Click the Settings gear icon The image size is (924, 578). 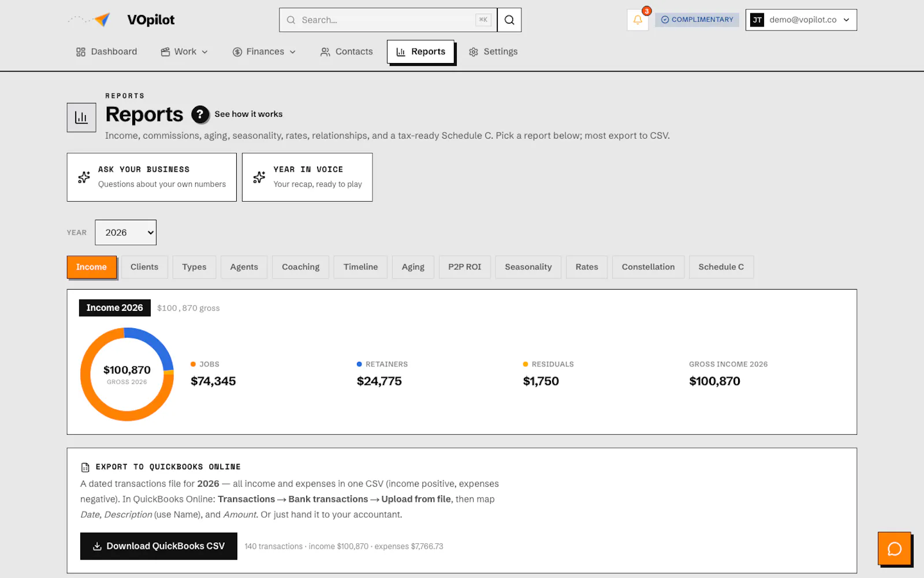[474, 52]
